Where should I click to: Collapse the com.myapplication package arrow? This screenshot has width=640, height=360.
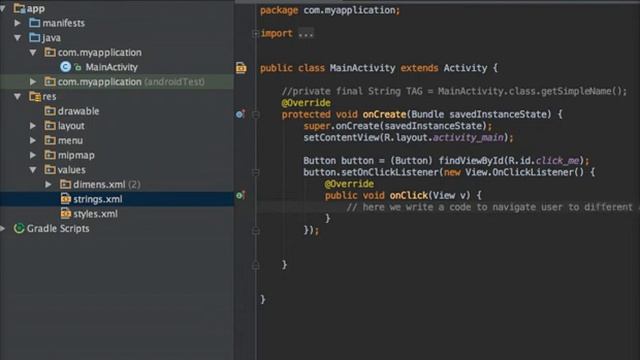pos(33,52)
